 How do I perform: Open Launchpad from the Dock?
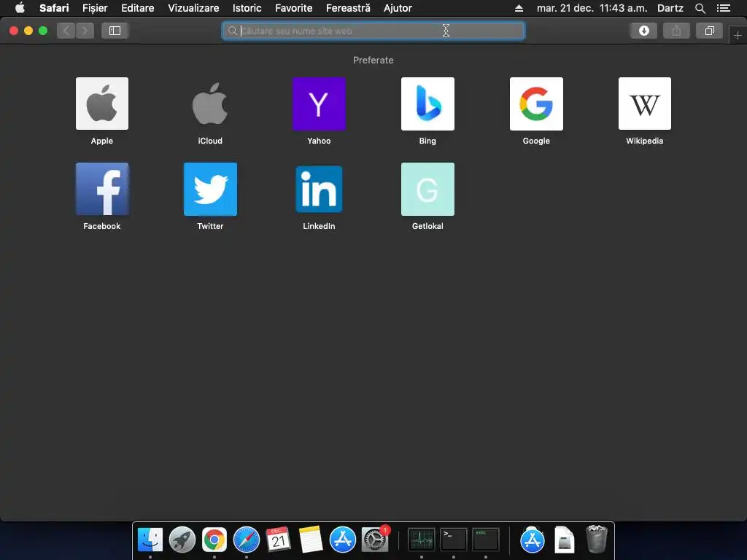click(182, 540)
